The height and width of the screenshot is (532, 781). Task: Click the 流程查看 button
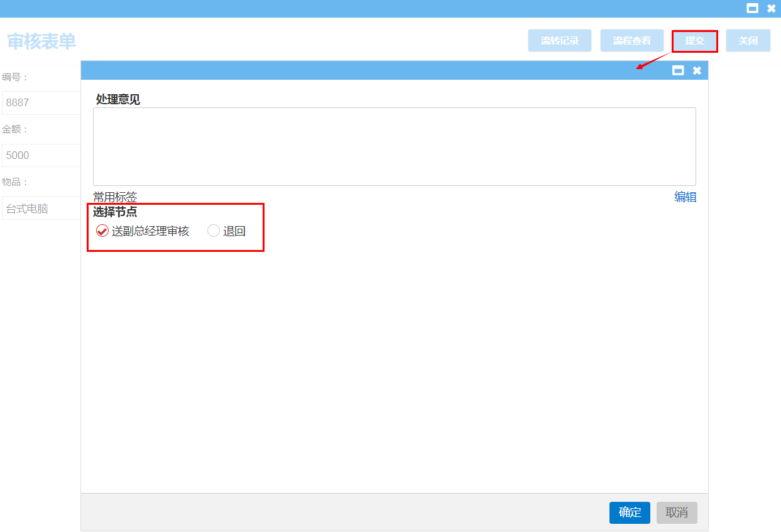pyautogui.click(x=631, y=41)
